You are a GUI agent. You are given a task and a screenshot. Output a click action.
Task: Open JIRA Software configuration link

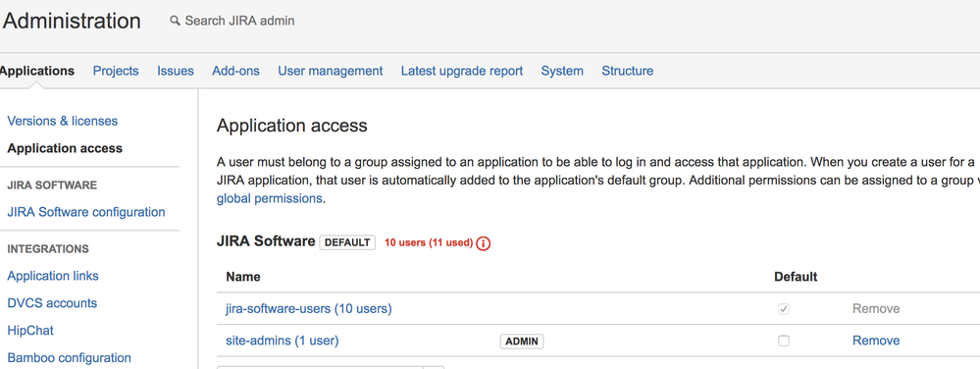click(86, 212)
